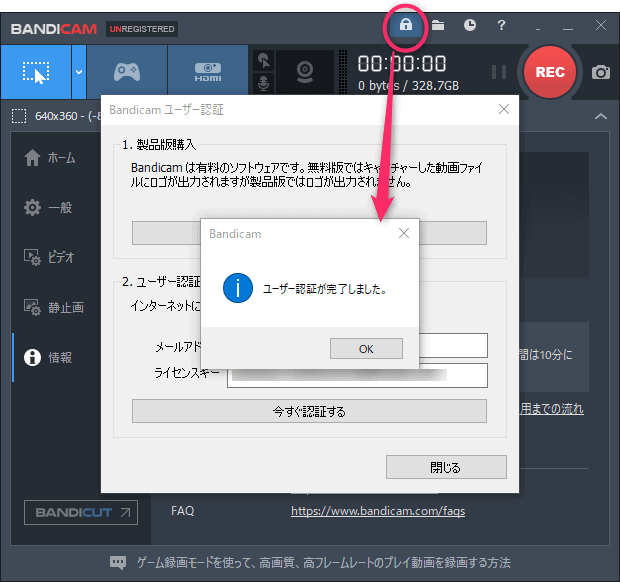The image size is (620, 582).
Task: Click the lock registration icon
Action: [x=406, y=26]
